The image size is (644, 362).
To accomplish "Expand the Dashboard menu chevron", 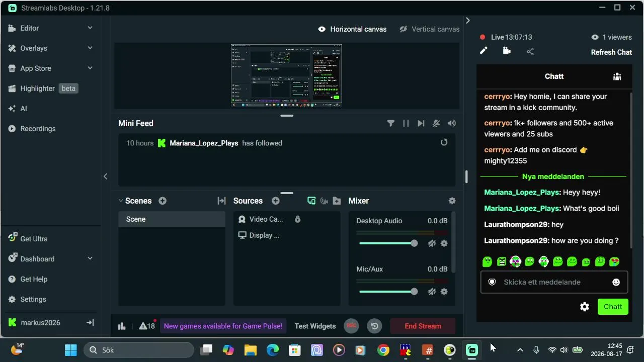I will coord(90,259).
